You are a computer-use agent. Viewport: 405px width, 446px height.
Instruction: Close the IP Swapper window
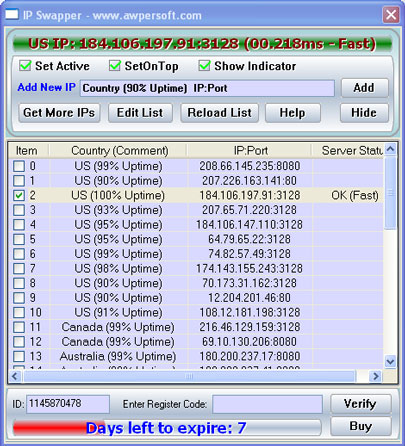391,15
